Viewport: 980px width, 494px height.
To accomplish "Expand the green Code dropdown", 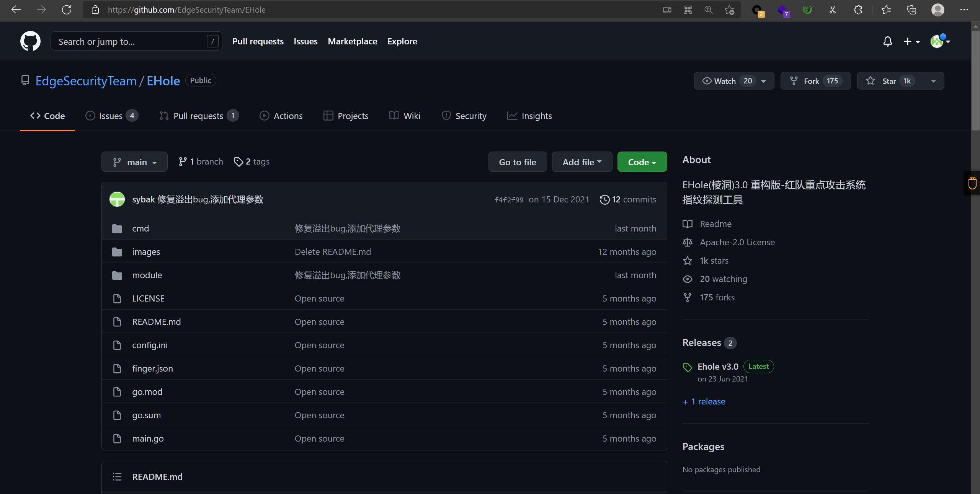I will pos(642,162).
